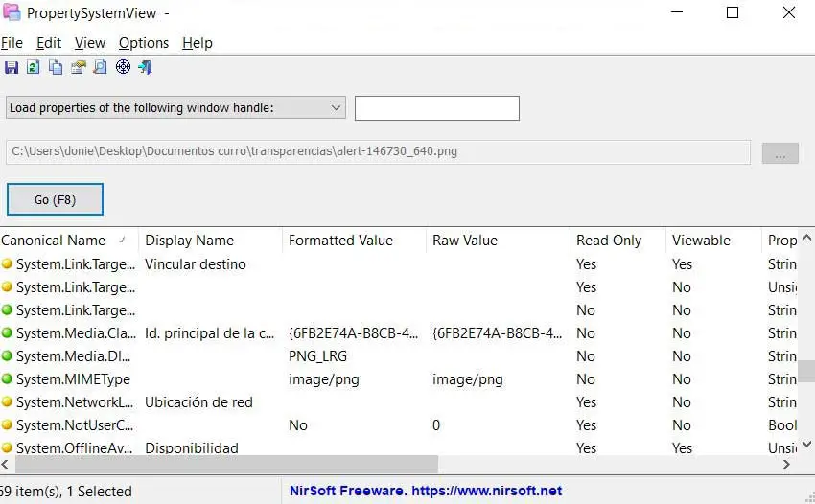815x504 pixels.
Task: Click the Find toolbar icon
Action: coord(100,67)
